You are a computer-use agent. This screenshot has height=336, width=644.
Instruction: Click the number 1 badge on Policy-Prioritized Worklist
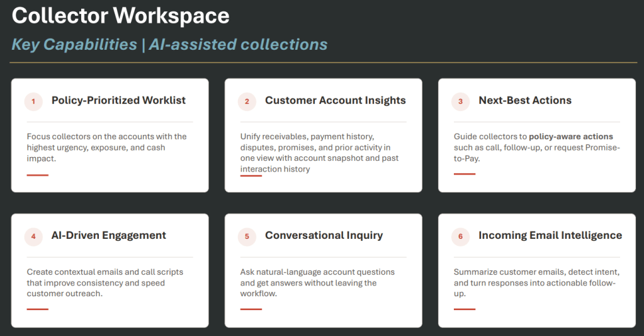(x=33, y=101)
